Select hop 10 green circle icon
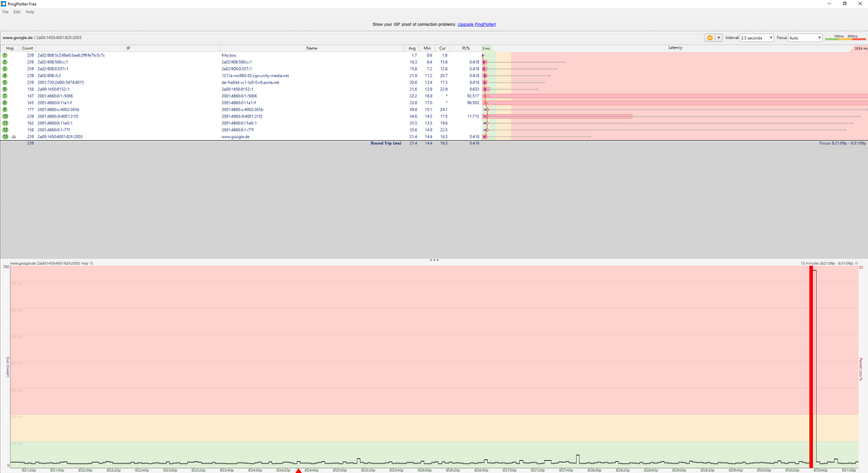The height and width of the screenshot is (473, 868). [5, 117]
